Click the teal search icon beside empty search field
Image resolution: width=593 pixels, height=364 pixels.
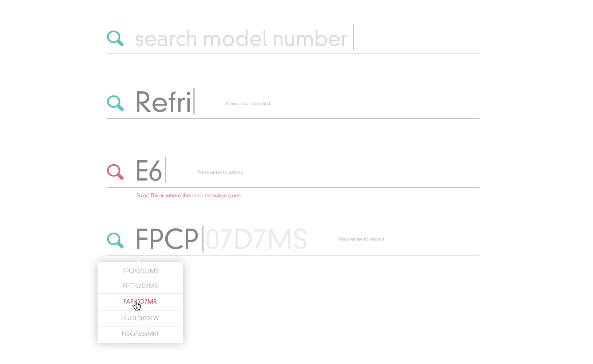(115, 38)
